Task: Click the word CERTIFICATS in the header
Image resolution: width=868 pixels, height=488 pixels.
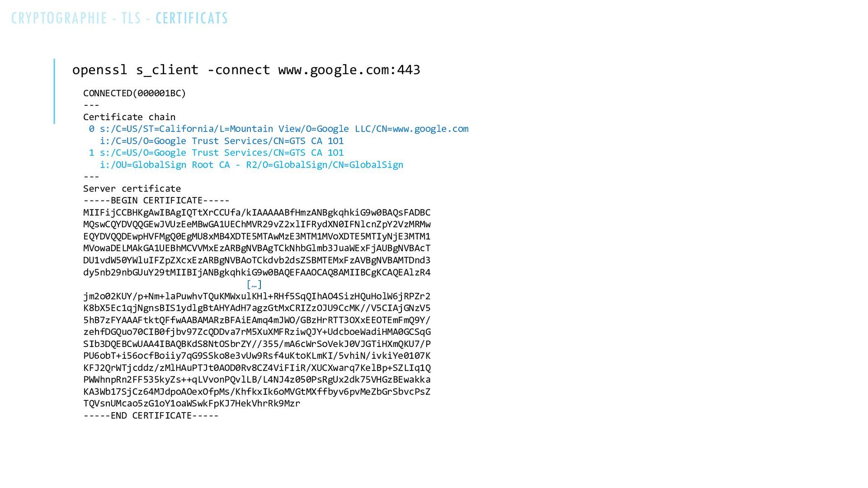Action: pos(192,18)
